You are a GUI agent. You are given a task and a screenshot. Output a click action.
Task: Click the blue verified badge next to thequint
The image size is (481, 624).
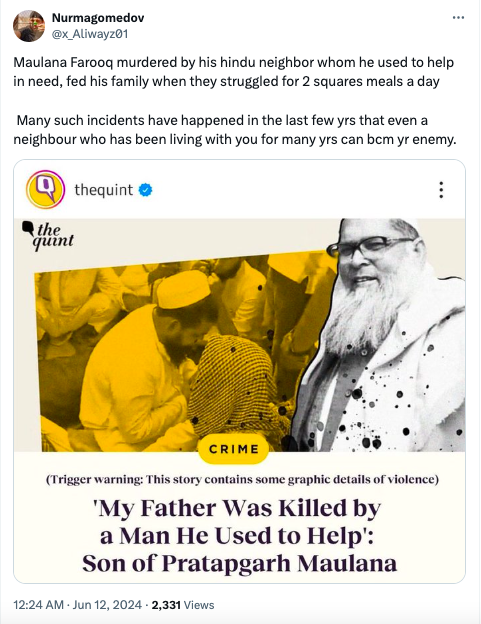[145, 190]
